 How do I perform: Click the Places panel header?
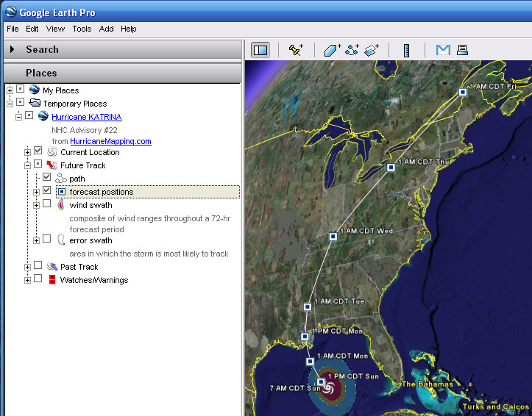[x=122, y=73]
